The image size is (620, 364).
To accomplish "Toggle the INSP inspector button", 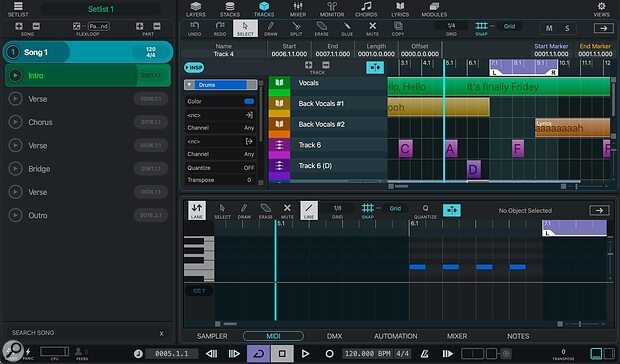I will tap(194, 68).
